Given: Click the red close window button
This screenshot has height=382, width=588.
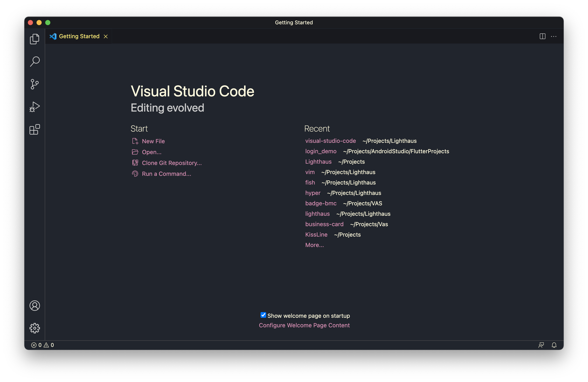Looking at the screenshot, I should tap(30, 23).
